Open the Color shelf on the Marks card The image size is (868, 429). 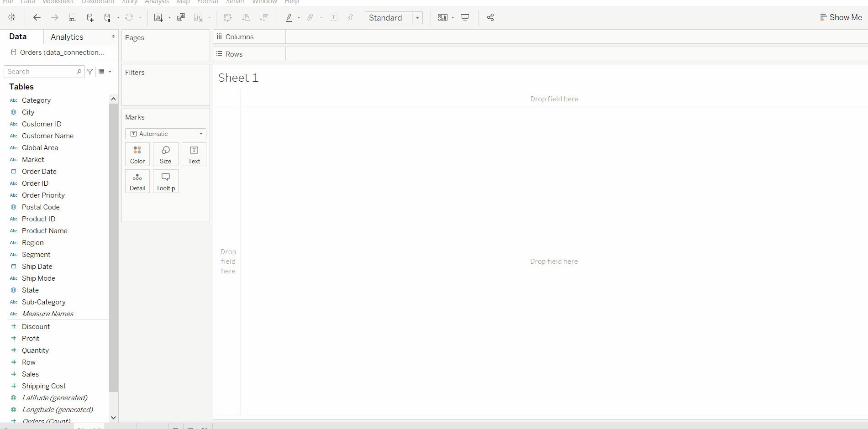(137, 154)
